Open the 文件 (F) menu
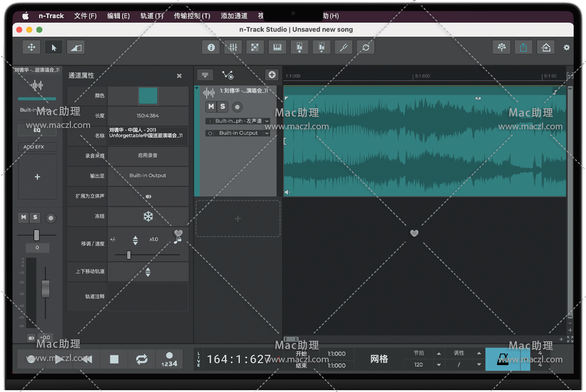Screen dimensions: 586x392 (85, 16)
